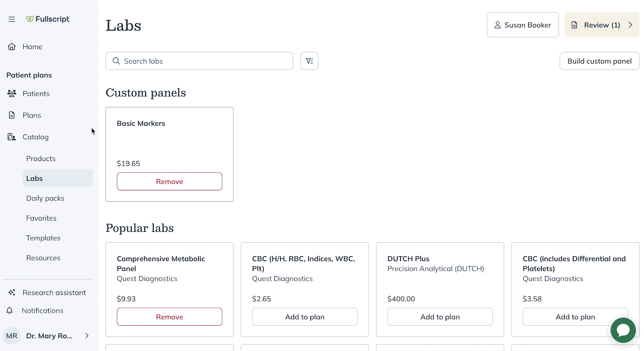The image size is (644, 351).
Task: Open Comprehensive Metabolic Panel title
Action: pyautogui.click(x=161, y=264)
